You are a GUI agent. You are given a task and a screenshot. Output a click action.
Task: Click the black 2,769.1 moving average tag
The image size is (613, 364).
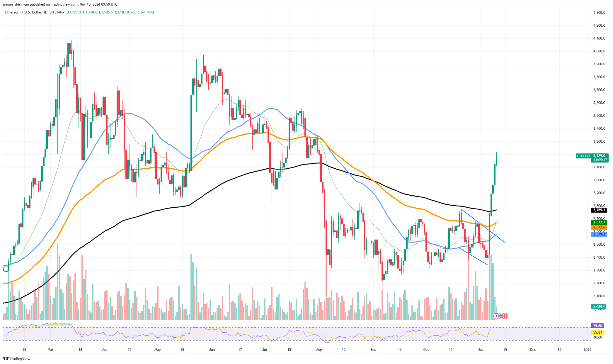(x=599, y=210)
